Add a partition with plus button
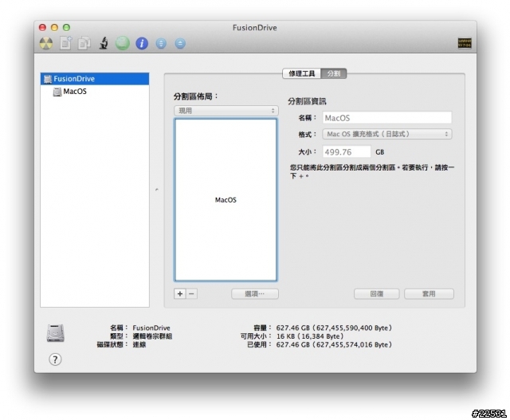 pos(180,294)
